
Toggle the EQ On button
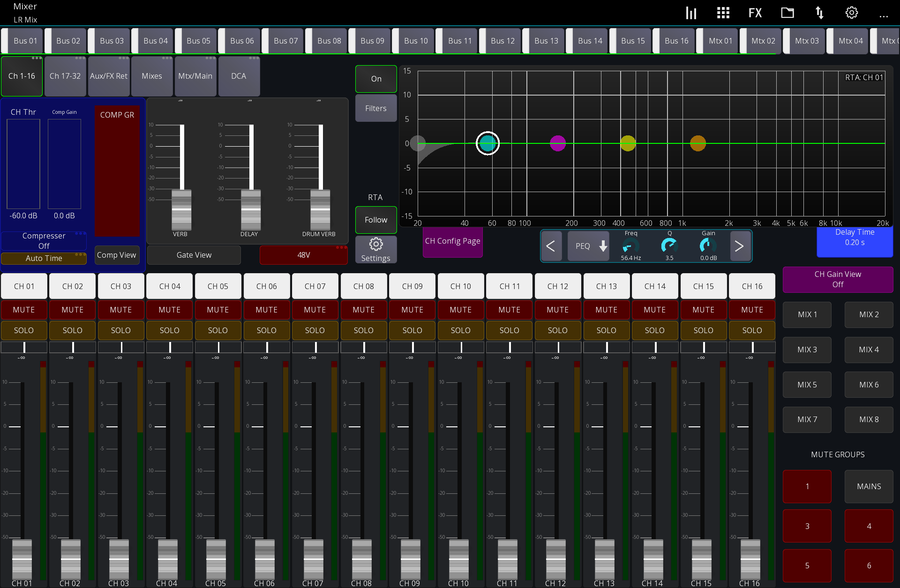(x=375, y=79)
